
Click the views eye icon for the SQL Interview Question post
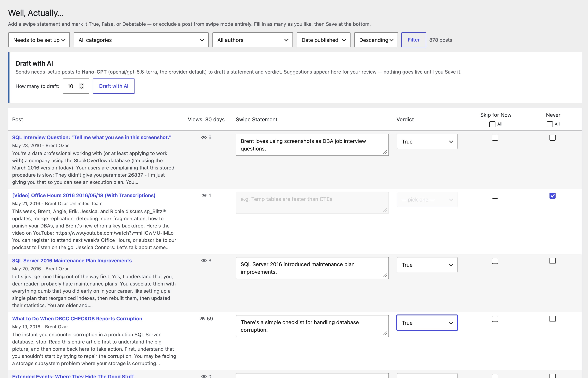pyautogui.click(x=204, y=137)
